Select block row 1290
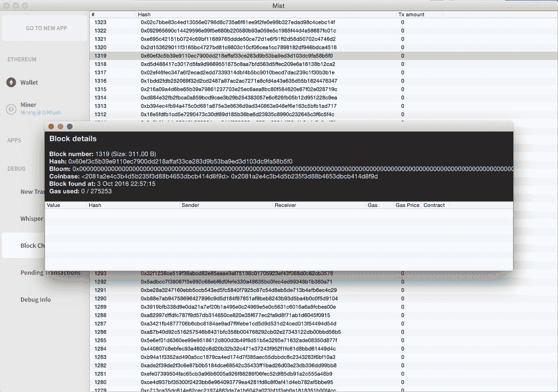The height and width of the screenshot is (392, 558). (324, 299)
